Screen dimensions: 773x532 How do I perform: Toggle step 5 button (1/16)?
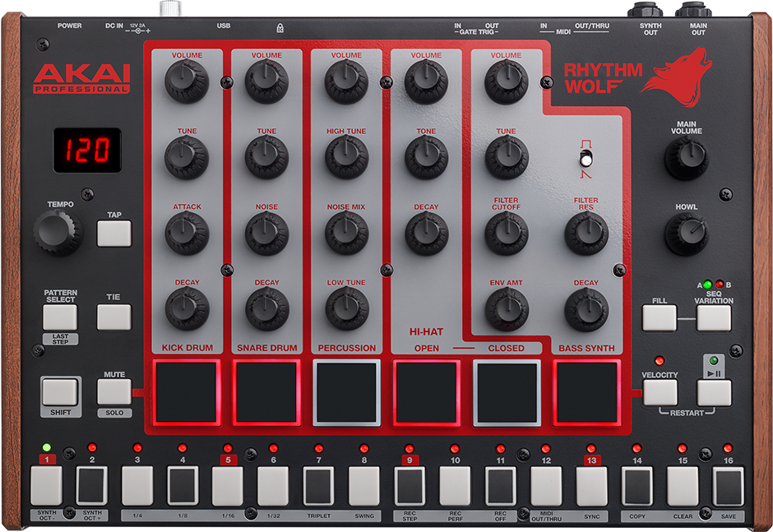click(228, 486)
